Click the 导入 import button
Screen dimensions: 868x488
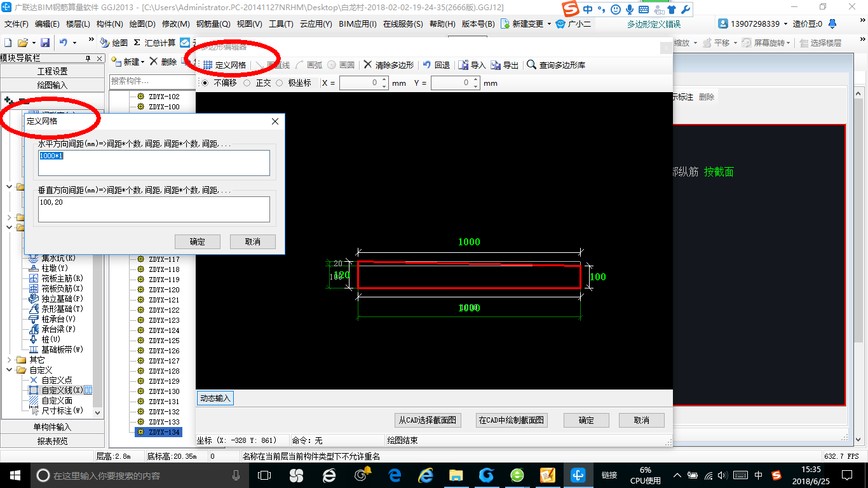[x=472, y=65]
